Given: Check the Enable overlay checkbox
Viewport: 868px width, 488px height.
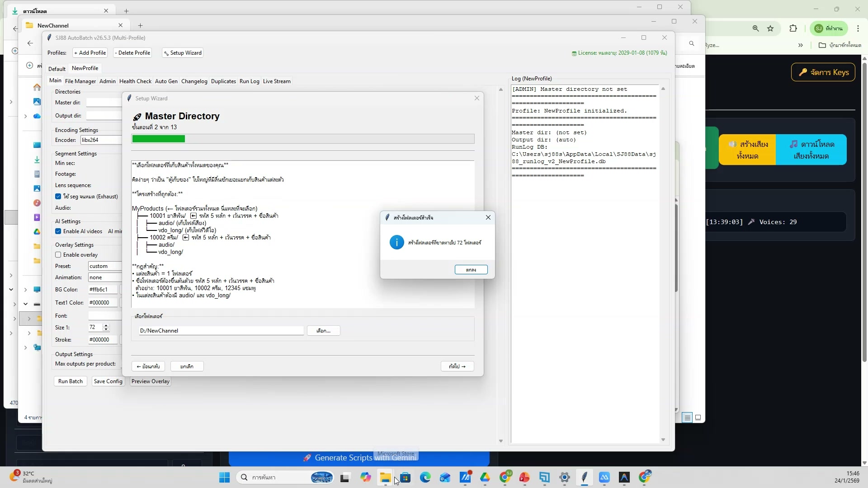Looking at the screenshot, I should 58,255.
